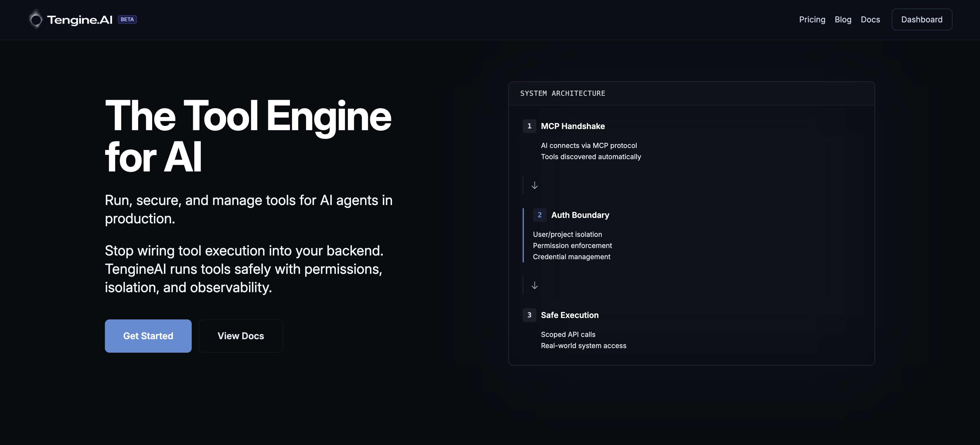
Task: Click the down arrow between MCP Handshake and Auth Boundary
Action: pyautogui.click(x=534, y=186)
